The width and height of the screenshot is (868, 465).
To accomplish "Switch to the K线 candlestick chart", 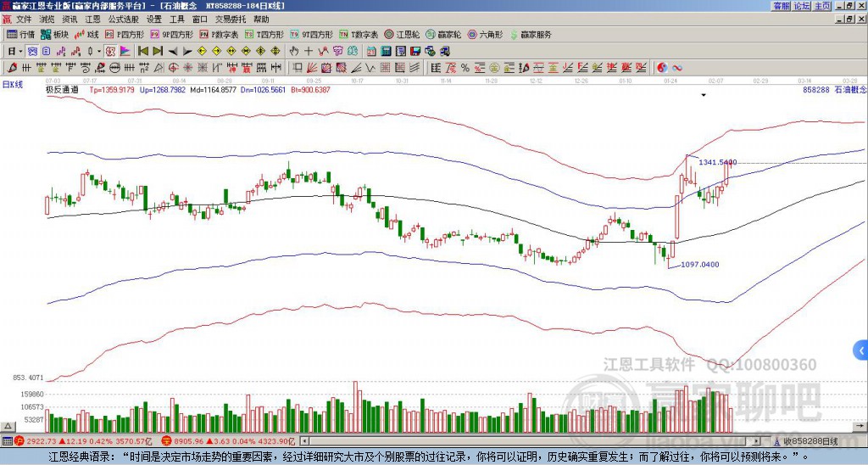I will point(86,34).
